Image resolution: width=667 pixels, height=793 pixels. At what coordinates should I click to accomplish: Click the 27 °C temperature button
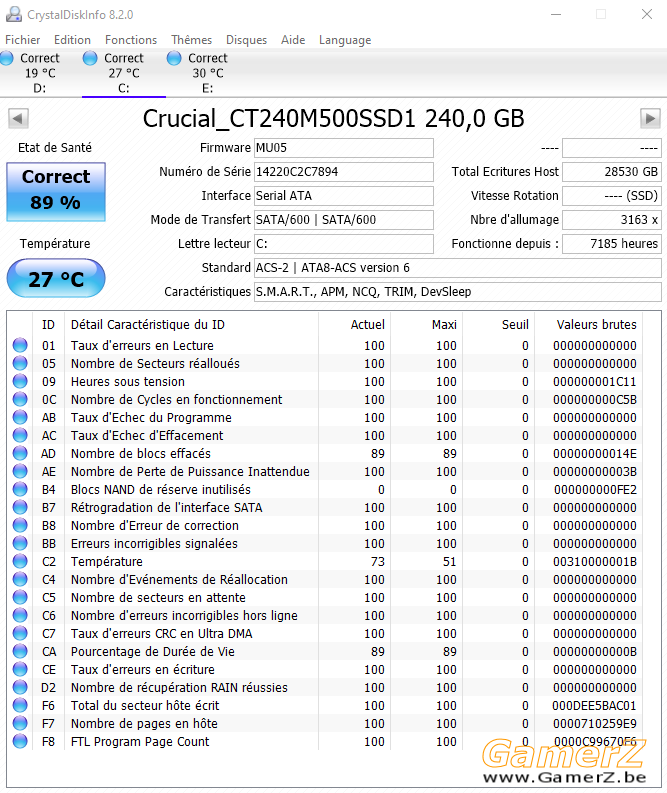tap(56, 279)
